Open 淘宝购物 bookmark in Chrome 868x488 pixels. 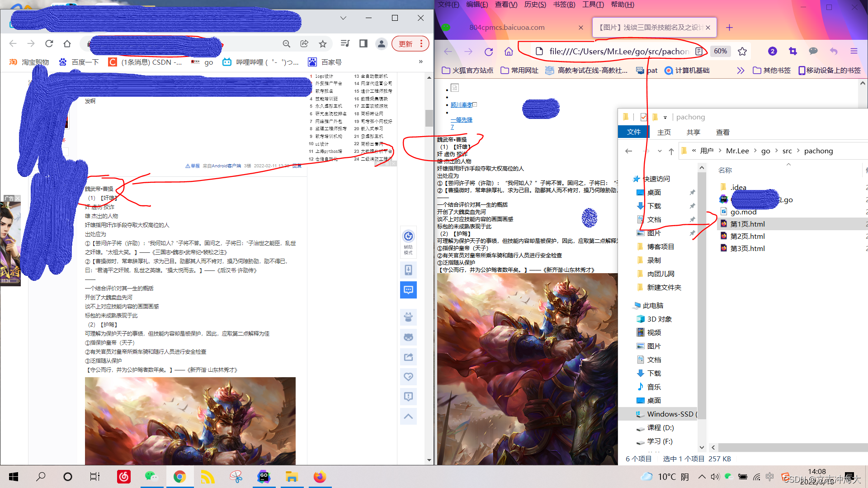29,62
